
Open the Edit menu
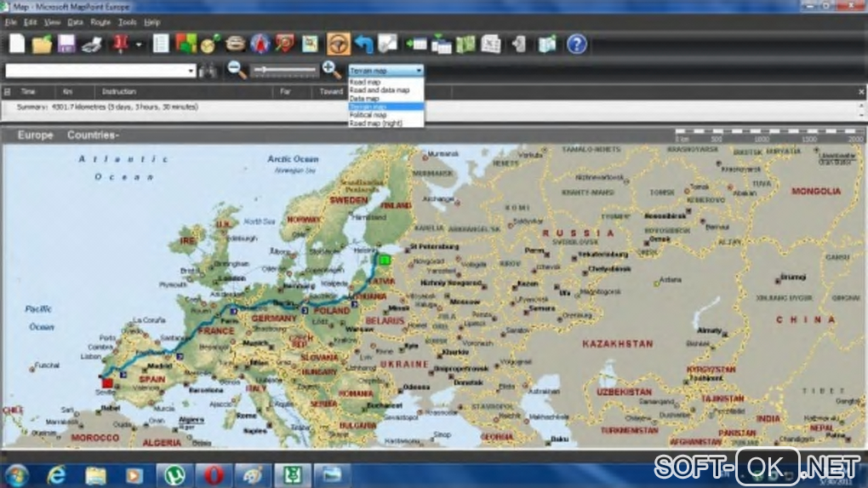coord(30,22)
